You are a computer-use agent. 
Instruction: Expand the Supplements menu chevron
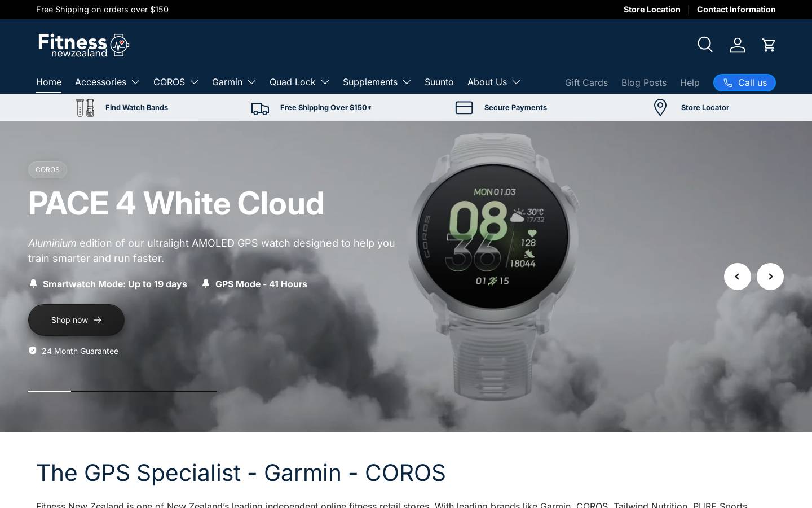[x=407, y=82]
